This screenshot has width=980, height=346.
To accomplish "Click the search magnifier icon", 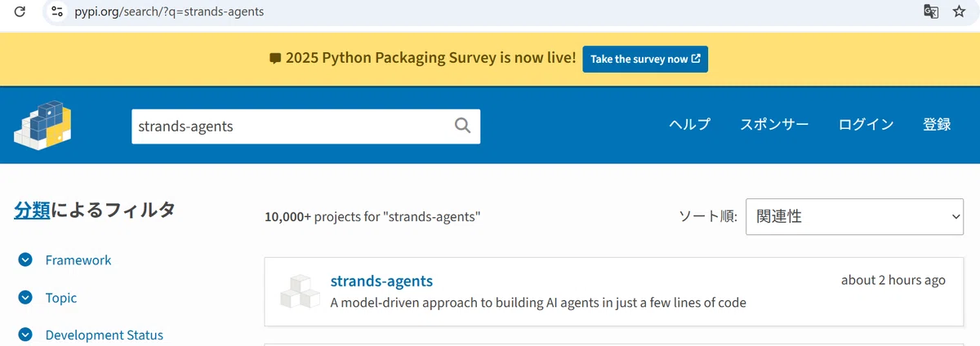I will pos(462,126).
